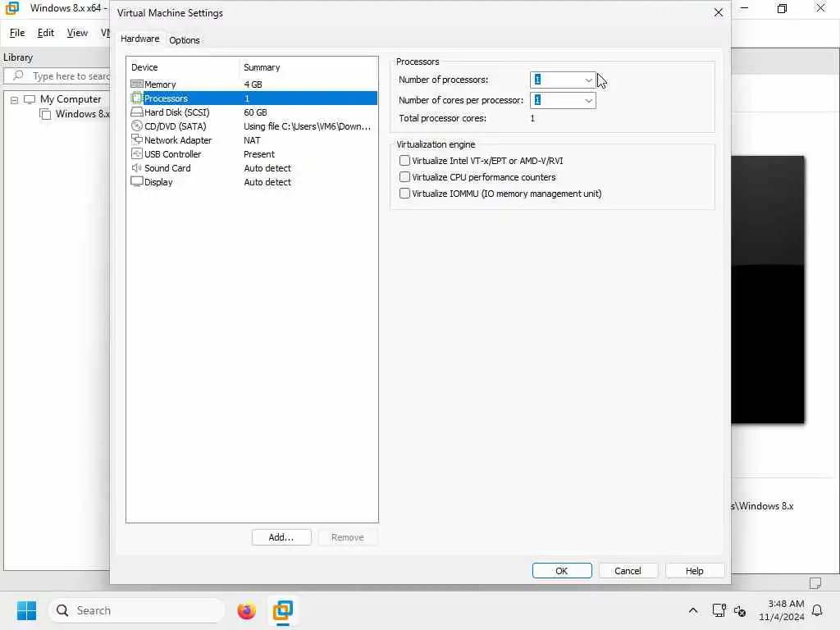Show hidden system tray icons
This screenshot has width=840, height=630.
(692, 610)
